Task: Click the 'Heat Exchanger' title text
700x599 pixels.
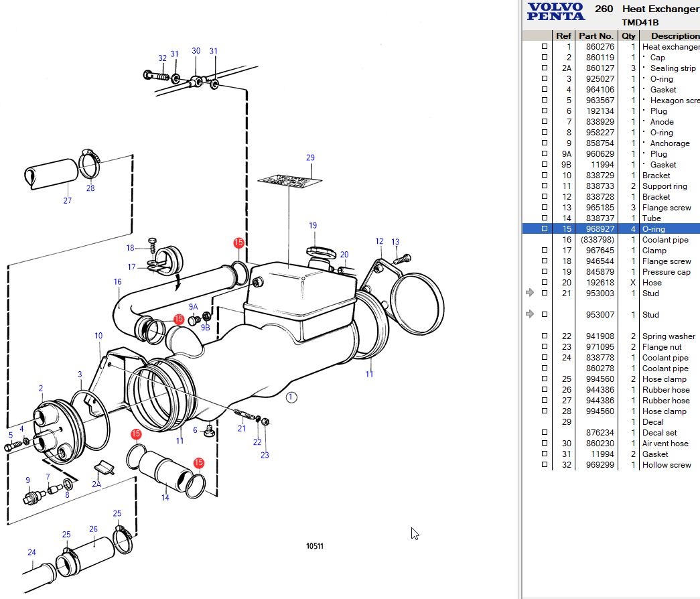Action: (660, 9)
